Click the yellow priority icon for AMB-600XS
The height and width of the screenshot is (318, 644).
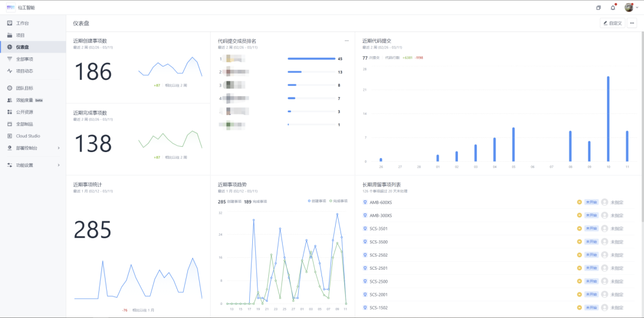579,202
